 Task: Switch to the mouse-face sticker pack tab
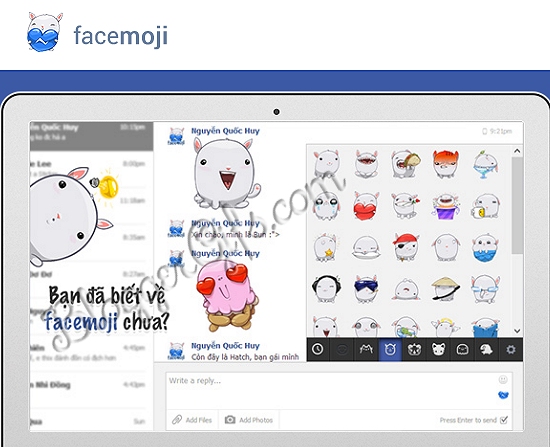[438, 349]
